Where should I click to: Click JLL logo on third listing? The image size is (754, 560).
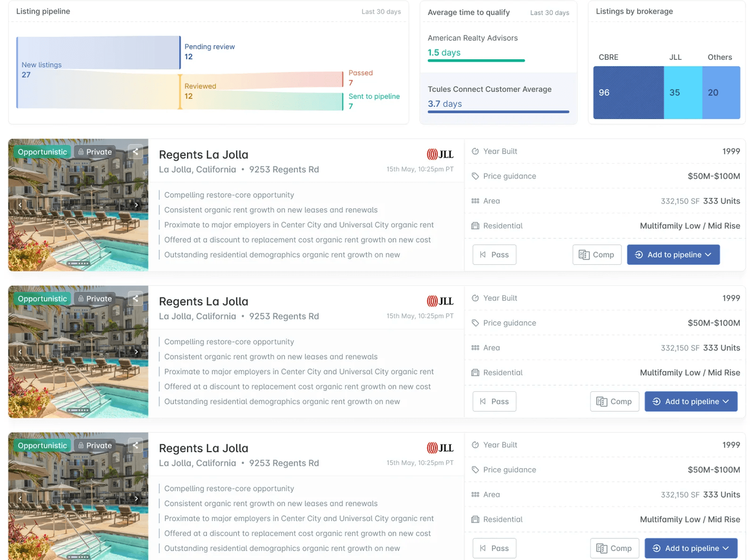tap(440, 448)
